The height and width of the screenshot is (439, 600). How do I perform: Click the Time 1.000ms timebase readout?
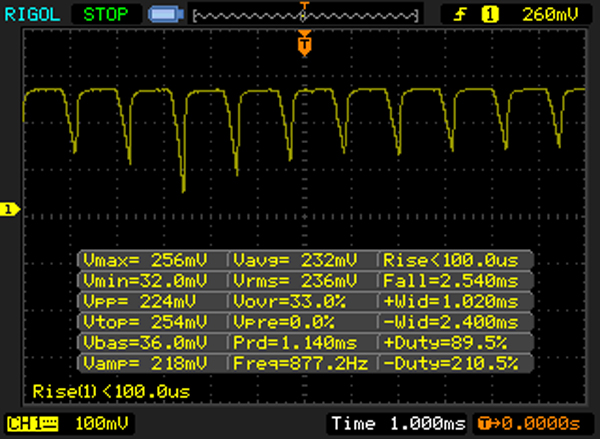pos(398,424)
